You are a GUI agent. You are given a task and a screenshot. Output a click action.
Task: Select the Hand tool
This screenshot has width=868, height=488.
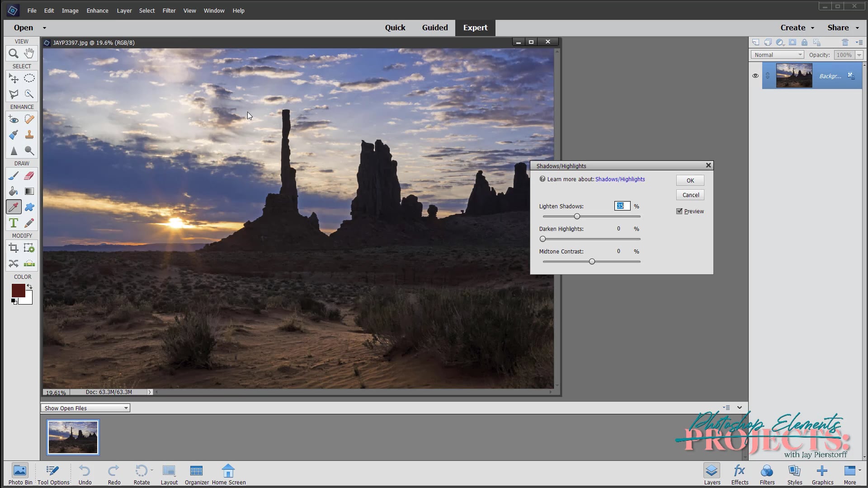pos(29,54)
